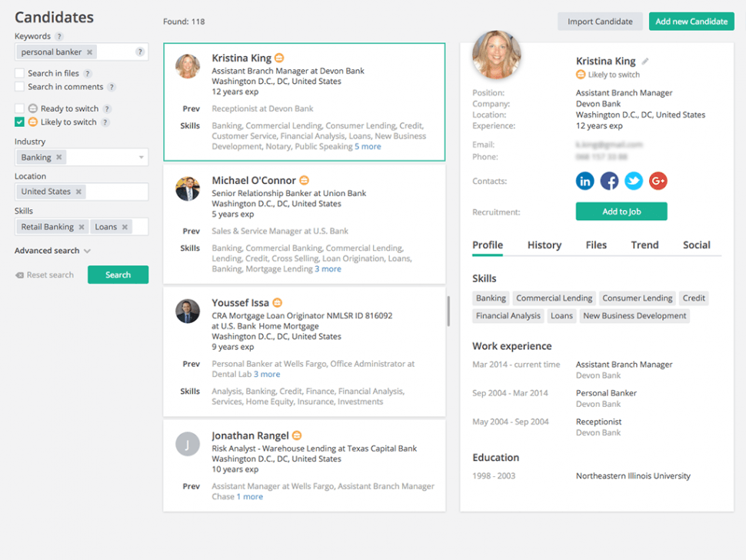The width and height of the screenshot is (746, 560).
Task: Click Youssef Issa's avatar thumbnail
Action: click(x=188, y=312)
